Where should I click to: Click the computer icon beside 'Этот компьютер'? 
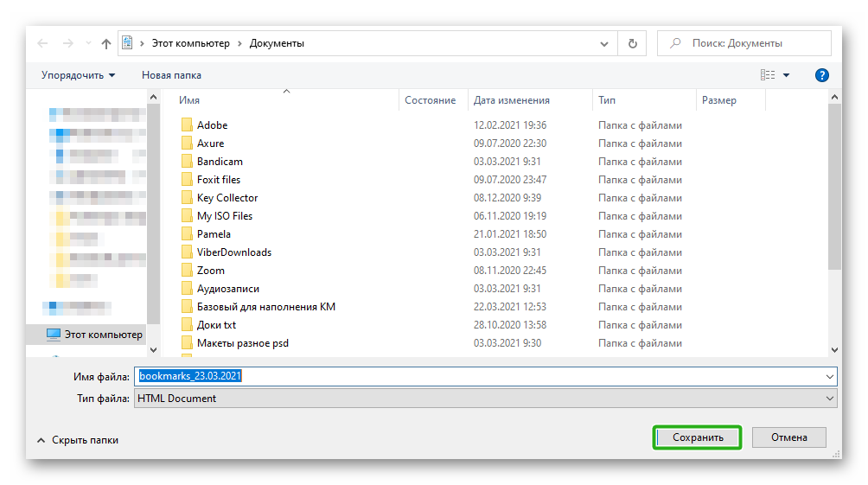pos(53,335)
